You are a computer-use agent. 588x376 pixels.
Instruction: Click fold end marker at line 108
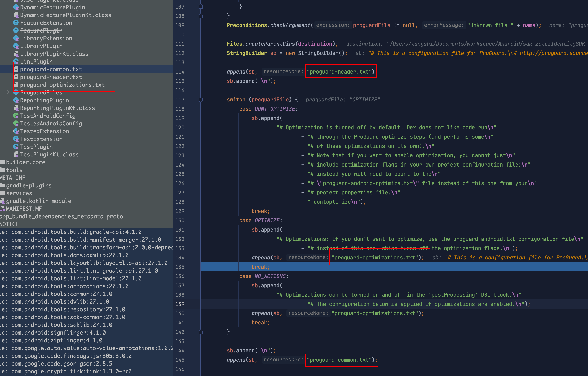200,16
